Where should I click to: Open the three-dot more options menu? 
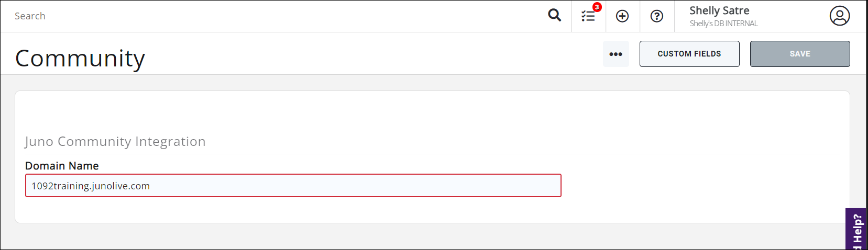pyautogui.click(x=616, y=54)
